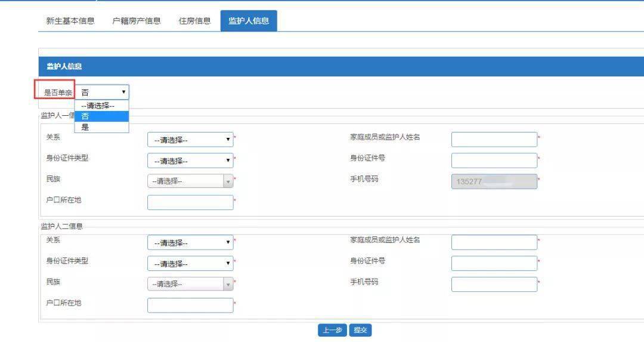Focus guardian two 手机号码 field
Screen dimensions: 644x342
494,284
